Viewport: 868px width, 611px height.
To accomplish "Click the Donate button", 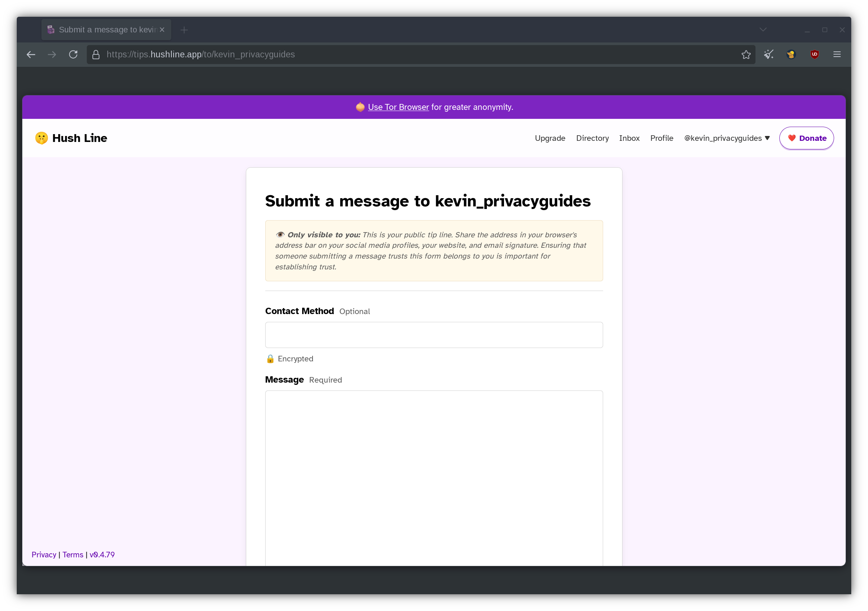I will point(807,138).
